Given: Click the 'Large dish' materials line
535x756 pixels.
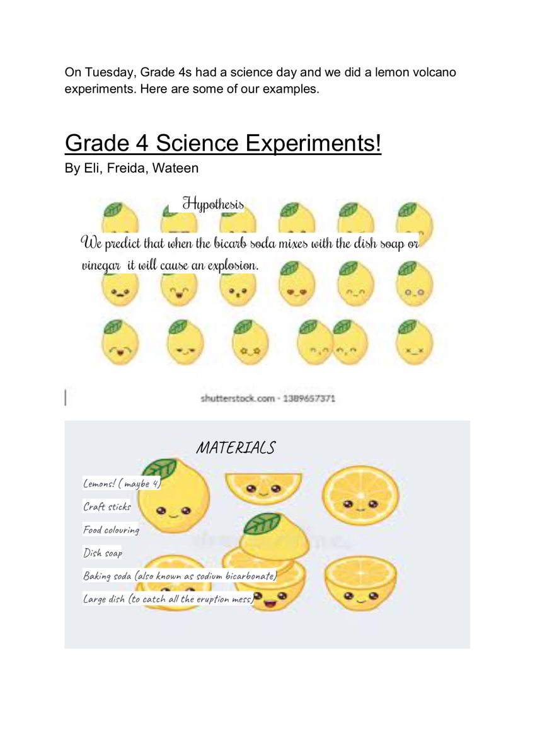Looking at the screenshot, I should click(168, 599).
